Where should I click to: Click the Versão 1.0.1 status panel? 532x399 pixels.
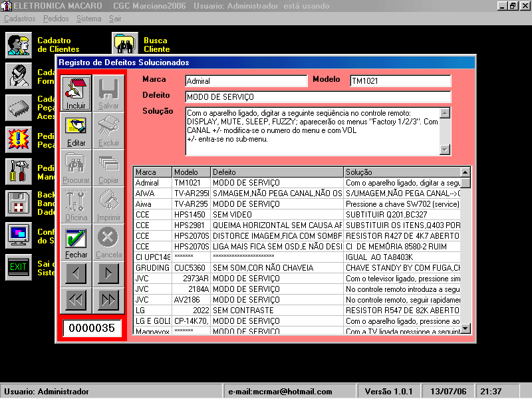[x=388, y=392]
